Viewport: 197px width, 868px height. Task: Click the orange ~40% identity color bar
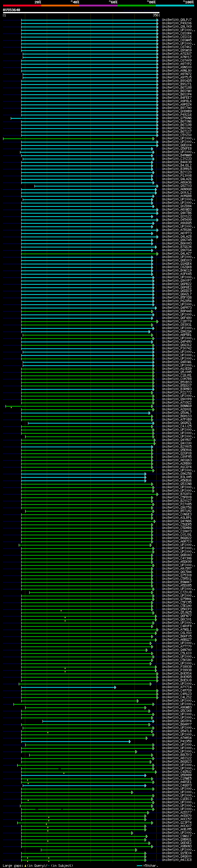click(60, 6)
